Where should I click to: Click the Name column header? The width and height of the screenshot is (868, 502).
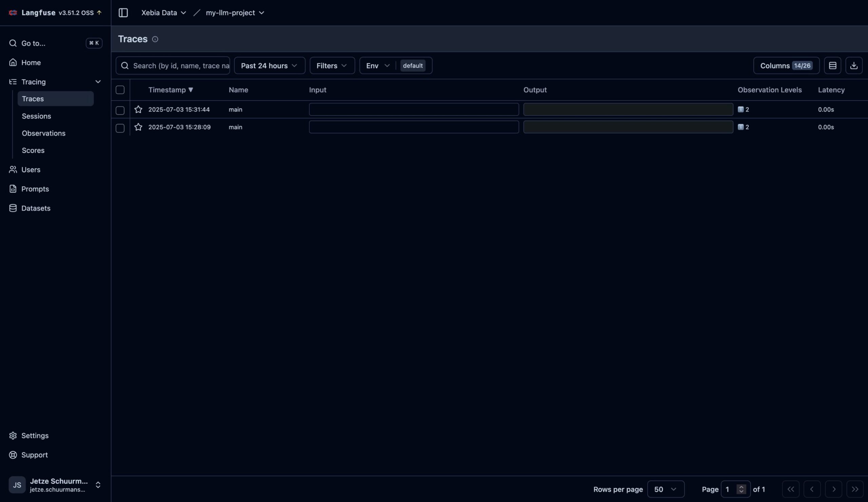click(238, 90)
